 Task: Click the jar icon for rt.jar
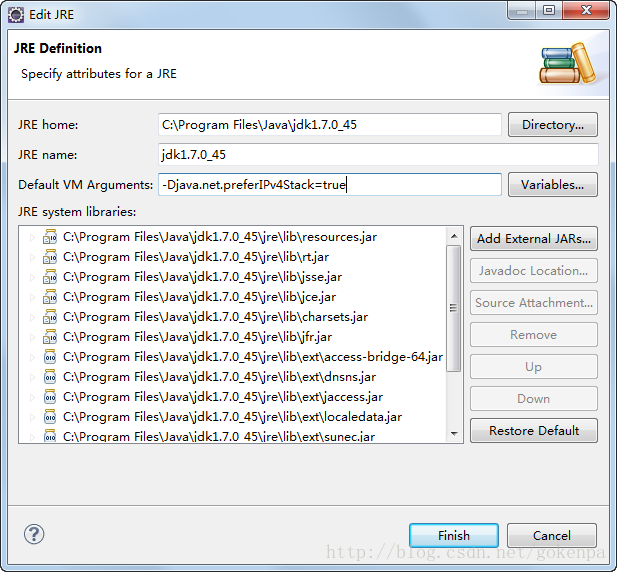(50, 257)
